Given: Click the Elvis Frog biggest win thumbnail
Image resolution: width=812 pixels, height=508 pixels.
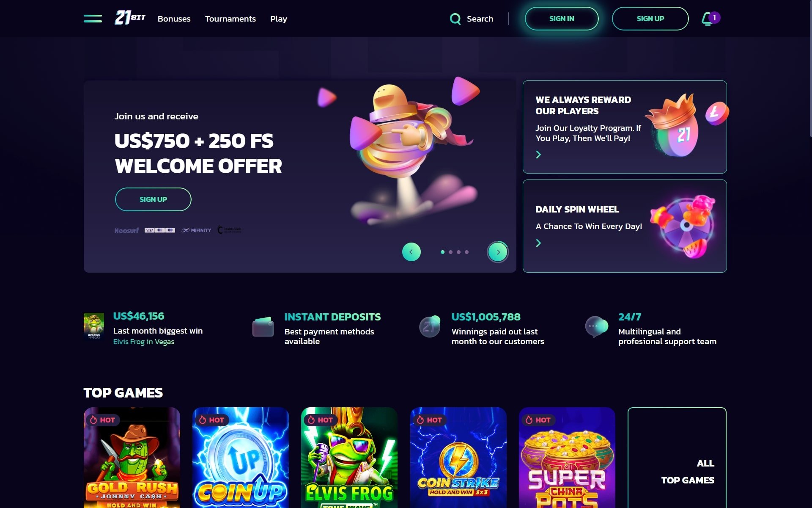Looking at the screenshot, I should 94,326.
